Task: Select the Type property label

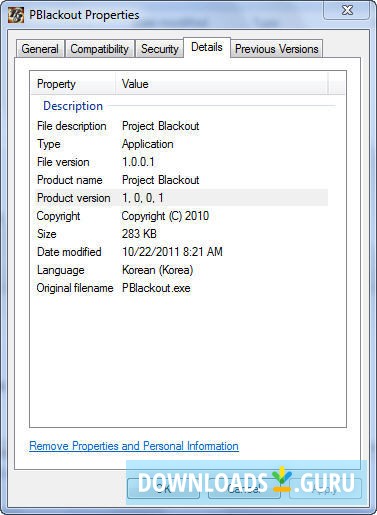Action: pos(49,144)
